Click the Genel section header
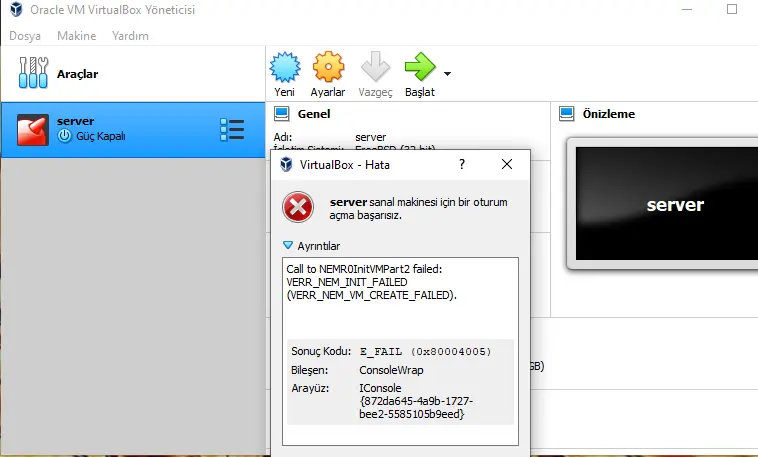 tap(314, 114)
